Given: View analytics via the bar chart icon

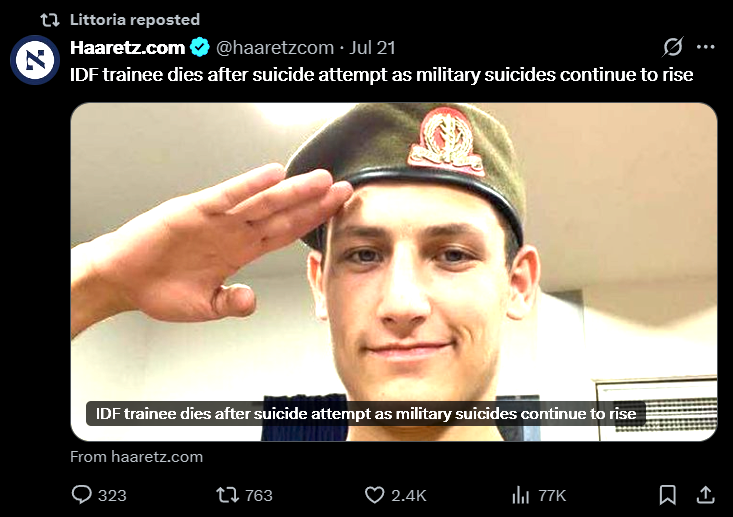Looking at the screenshot, I should coord(520,495).
